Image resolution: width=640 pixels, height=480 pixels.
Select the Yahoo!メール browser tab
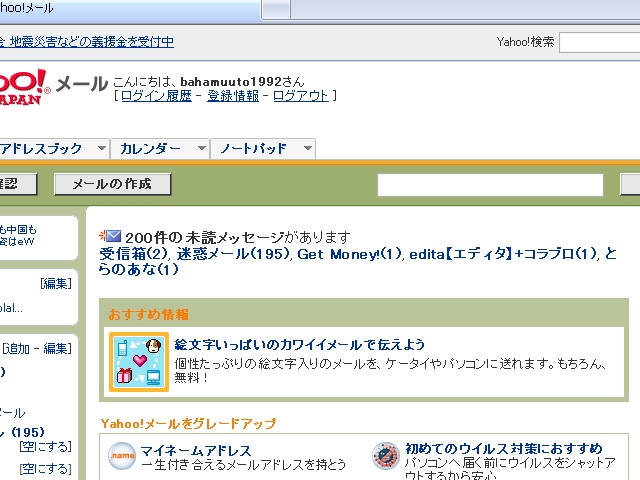pyautogui.click(x=130, y=9)
